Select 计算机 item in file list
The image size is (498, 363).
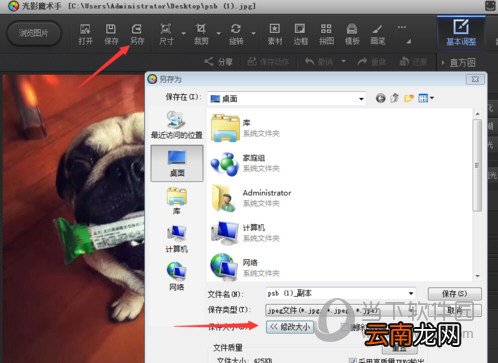coord(245,233)
